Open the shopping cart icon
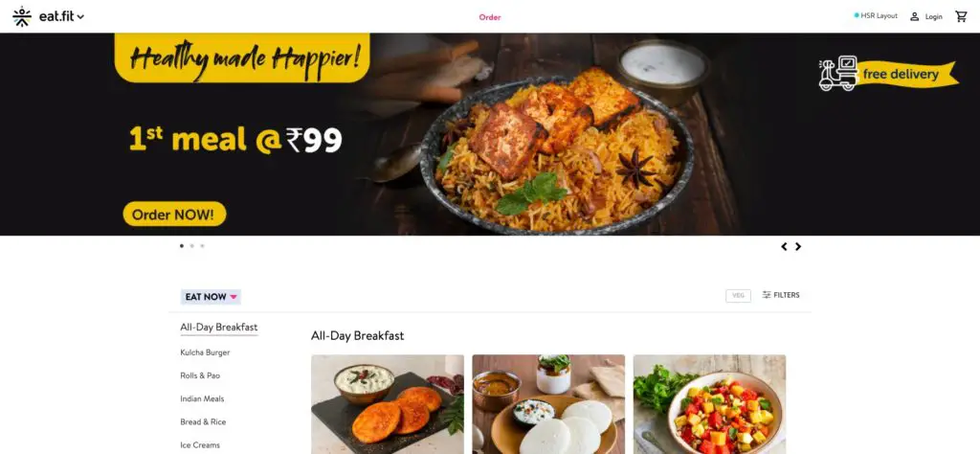The width and height of the screenshot is (980, 454). 961,17
